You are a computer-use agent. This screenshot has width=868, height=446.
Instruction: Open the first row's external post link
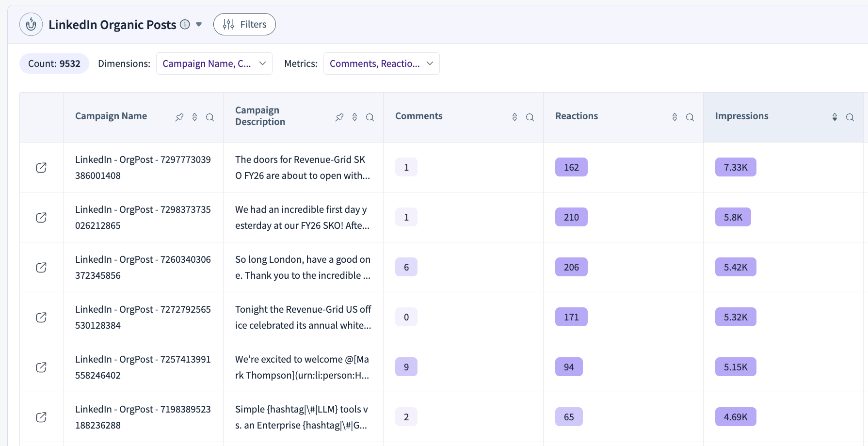[41, 167]
